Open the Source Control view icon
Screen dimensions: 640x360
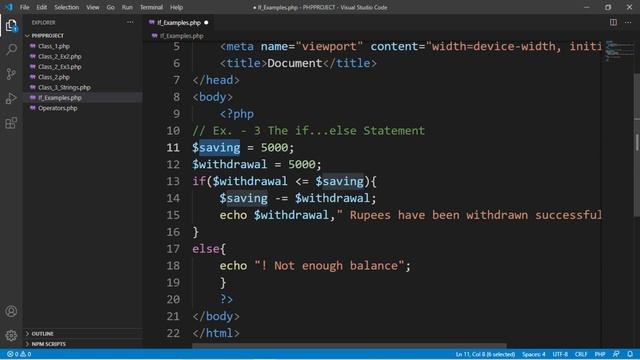point(11,74)
